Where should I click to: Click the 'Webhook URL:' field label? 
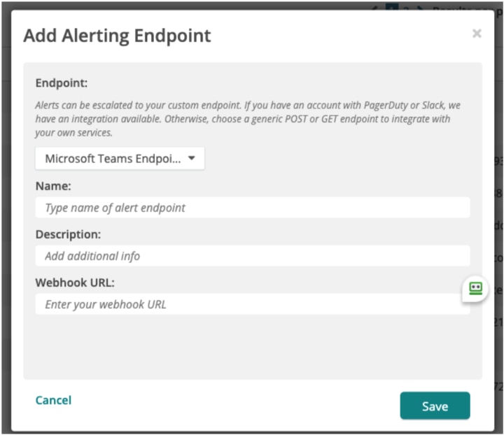pos(74,283)
